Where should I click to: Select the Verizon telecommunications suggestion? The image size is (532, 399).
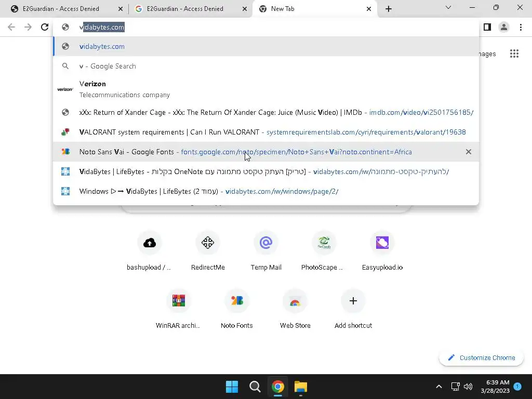click(266, 89)
